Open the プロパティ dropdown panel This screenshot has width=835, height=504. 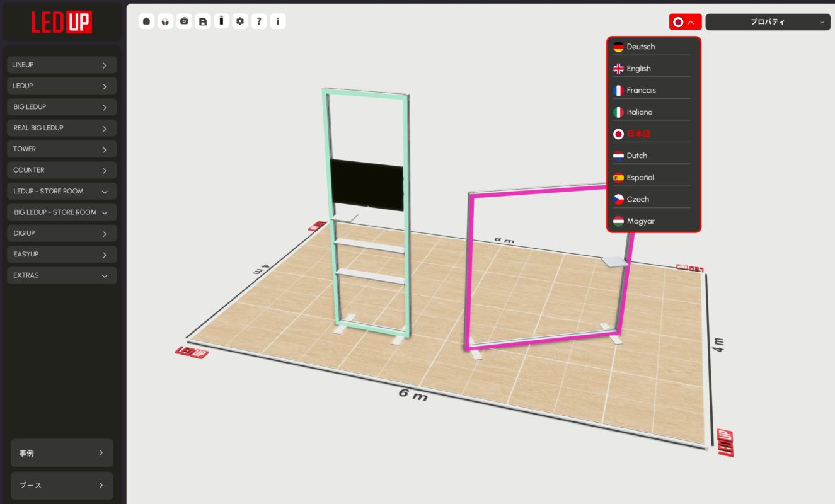pos(768,22)
